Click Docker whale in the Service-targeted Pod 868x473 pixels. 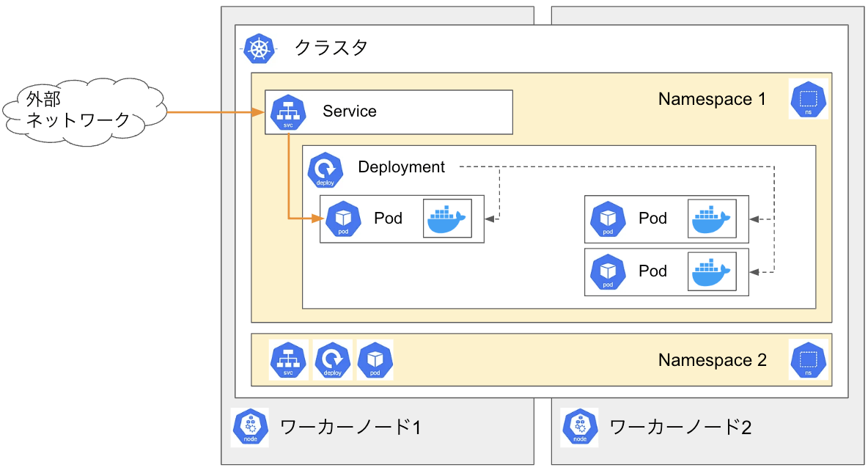click(447, 219)
